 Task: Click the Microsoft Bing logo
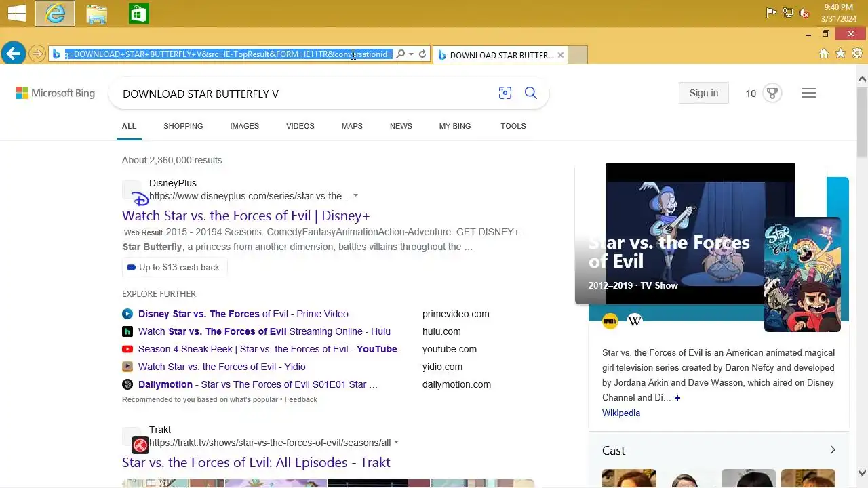click(x=56, y=94)
